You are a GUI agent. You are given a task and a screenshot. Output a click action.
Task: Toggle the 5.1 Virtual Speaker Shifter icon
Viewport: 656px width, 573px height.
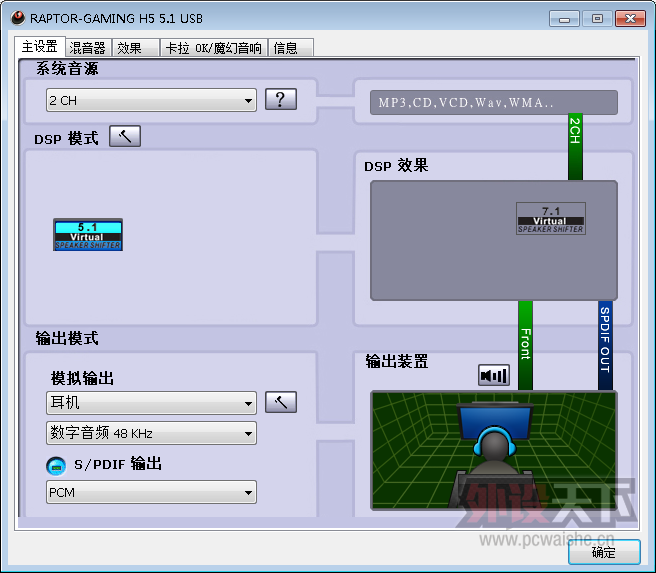(x=88, y=234)
